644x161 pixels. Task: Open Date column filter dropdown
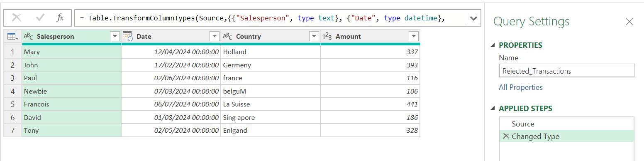coord(215,37)
